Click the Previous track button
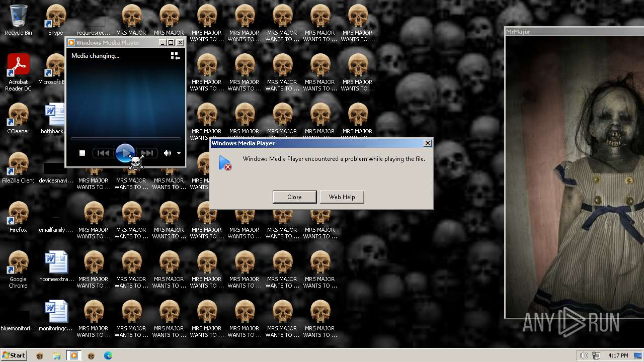Screen dimensions: 644x362 (x=103, y=153)
